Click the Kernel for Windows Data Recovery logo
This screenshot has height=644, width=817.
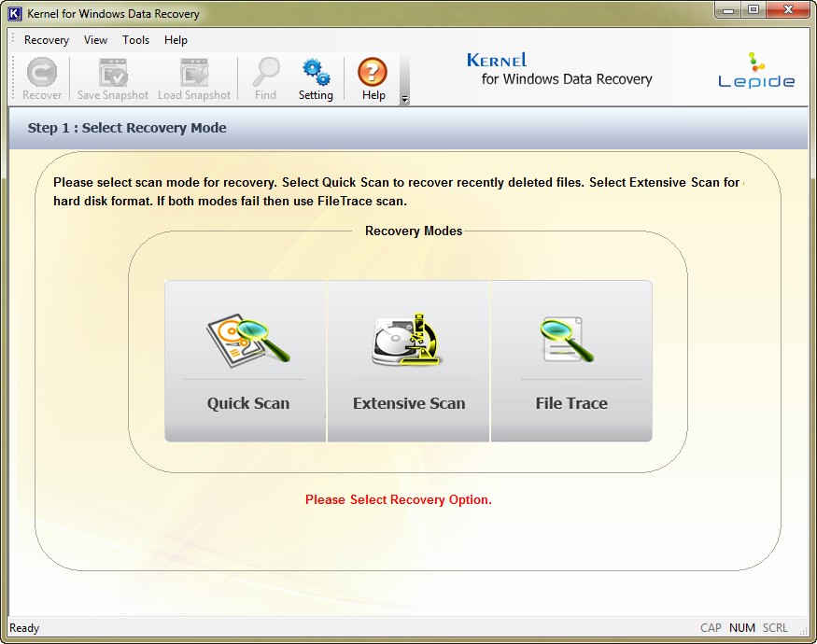click(559, 69)
